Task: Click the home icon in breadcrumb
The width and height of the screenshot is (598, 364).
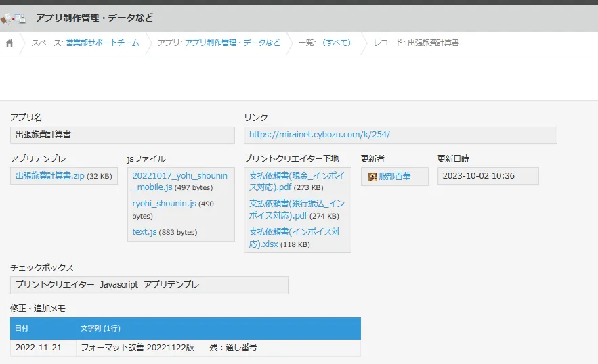Action: point(9,43)
